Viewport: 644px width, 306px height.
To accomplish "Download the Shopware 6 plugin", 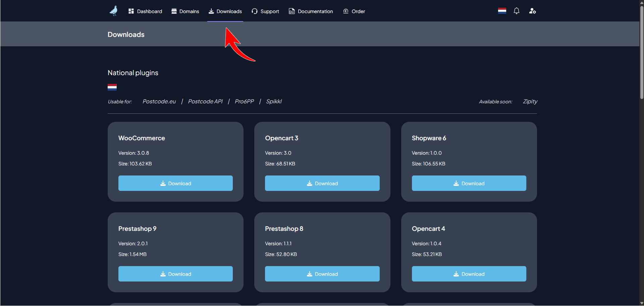I will tap(469, 183).
